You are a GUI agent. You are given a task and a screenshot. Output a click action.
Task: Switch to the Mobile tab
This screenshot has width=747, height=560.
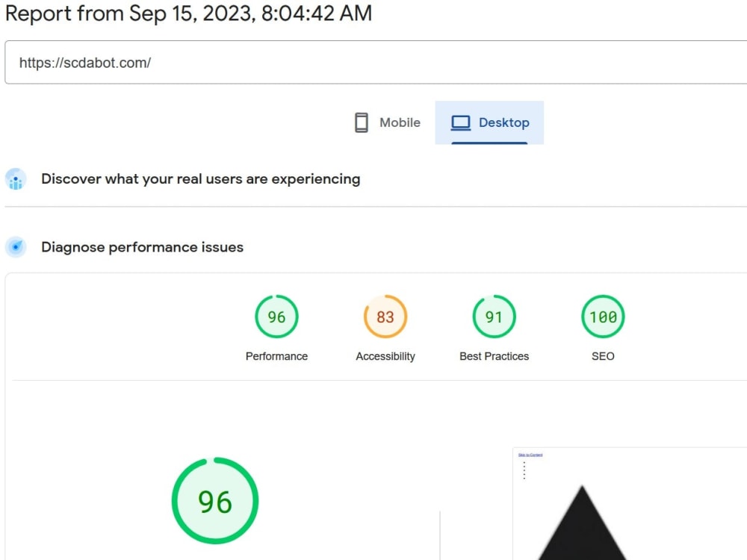tap(387, 122)
